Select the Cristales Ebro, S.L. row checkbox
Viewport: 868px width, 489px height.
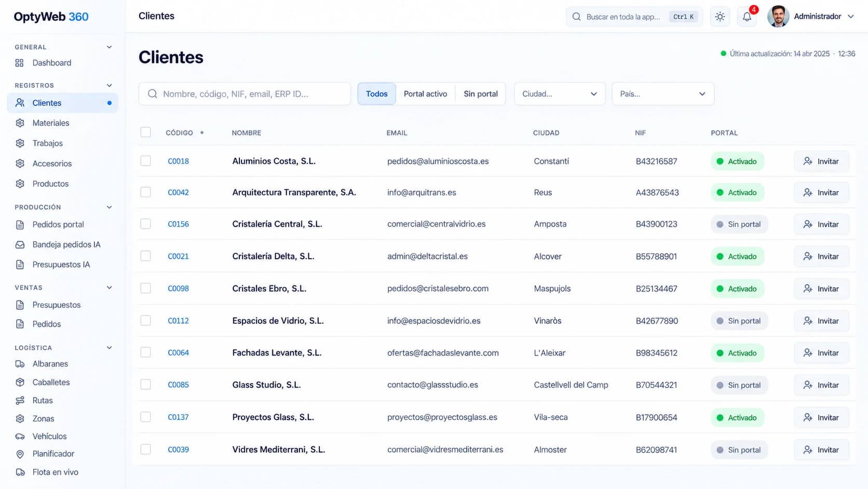click(x=145, y=288)
